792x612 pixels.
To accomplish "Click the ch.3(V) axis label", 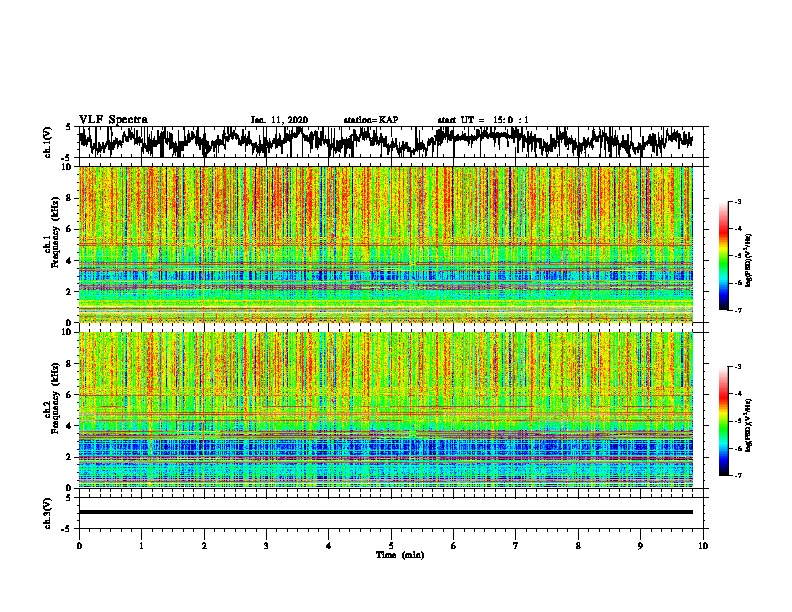I will (x=48, y=513).
